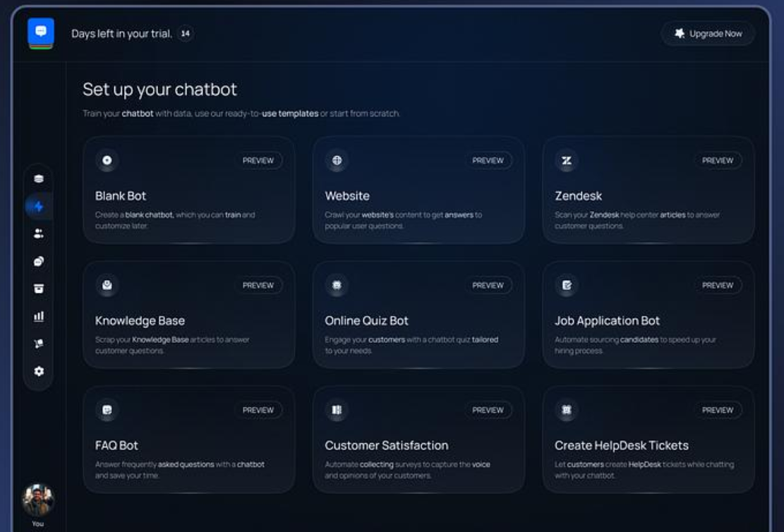784x532 pixels.
Task: Select the Online Quiz Bot title
Action: point(366,320)
